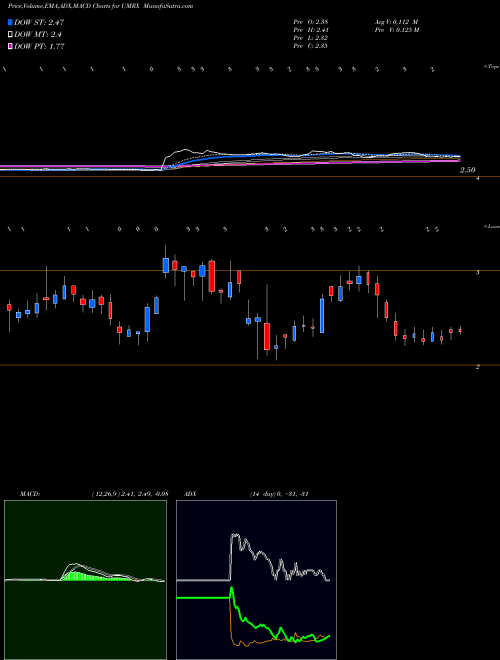Click the price axis label 3
Image resolution: width=500 pixels, height=660 pixels.
[477, 273]
